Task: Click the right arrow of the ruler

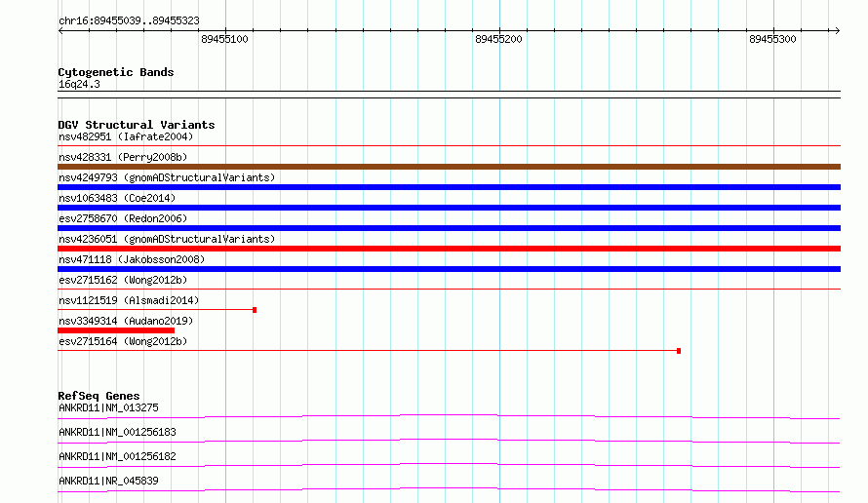Action: pyautogui.click(x=837, y=30)
